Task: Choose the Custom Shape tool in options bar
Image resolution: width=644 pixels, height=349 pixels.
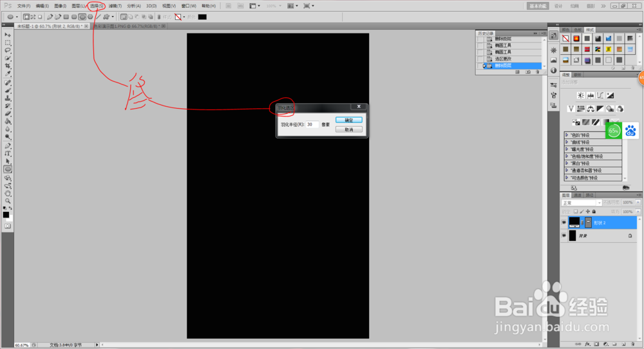Action: click(106, 17)
